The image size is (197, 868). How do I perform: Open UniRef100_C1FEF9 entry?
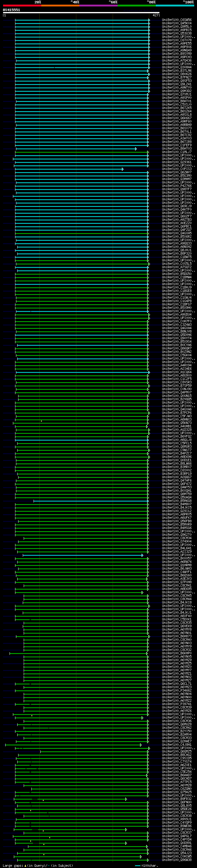tap(177, 145)
